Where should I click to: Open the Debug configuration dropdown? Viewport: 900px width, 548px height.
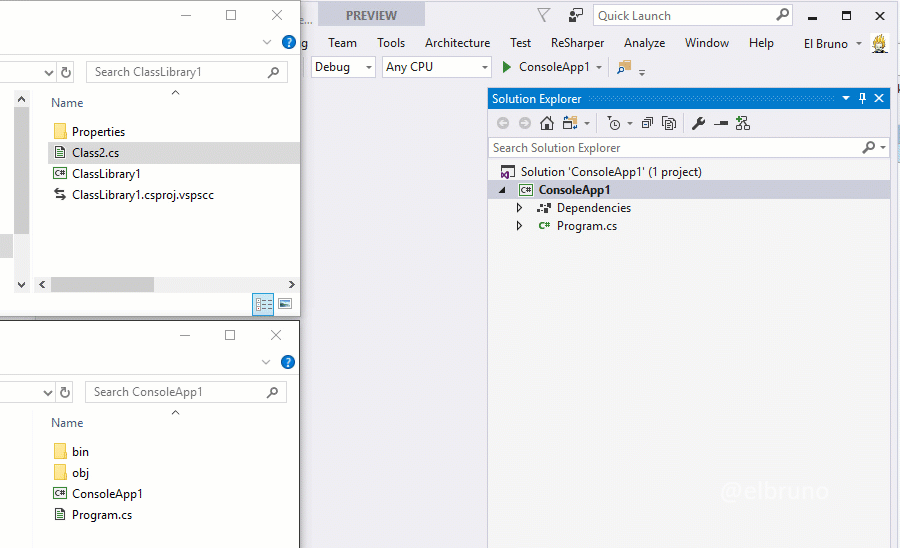(x=343, y=67)
